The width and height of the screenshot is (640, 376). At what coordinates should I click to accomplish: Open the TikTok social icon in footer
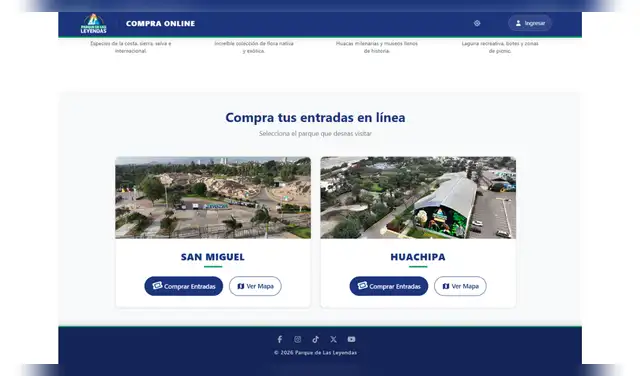316,339
